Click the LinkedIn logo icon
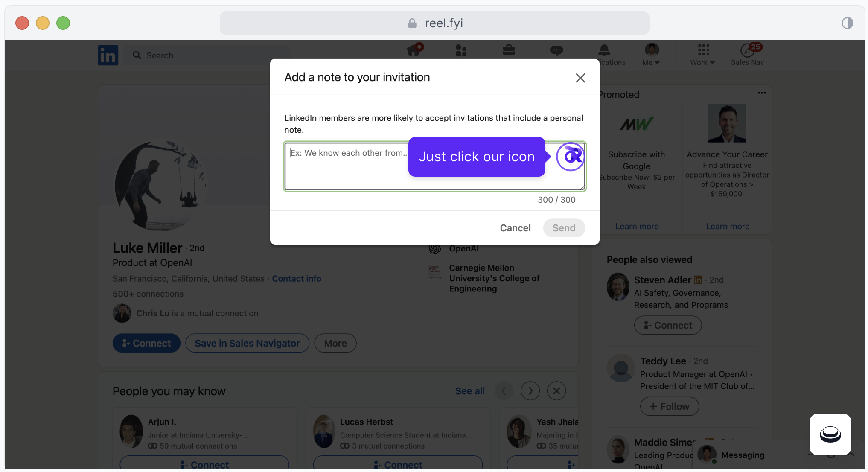This screenshot has width=868, height=472. [x=108, y=55]
